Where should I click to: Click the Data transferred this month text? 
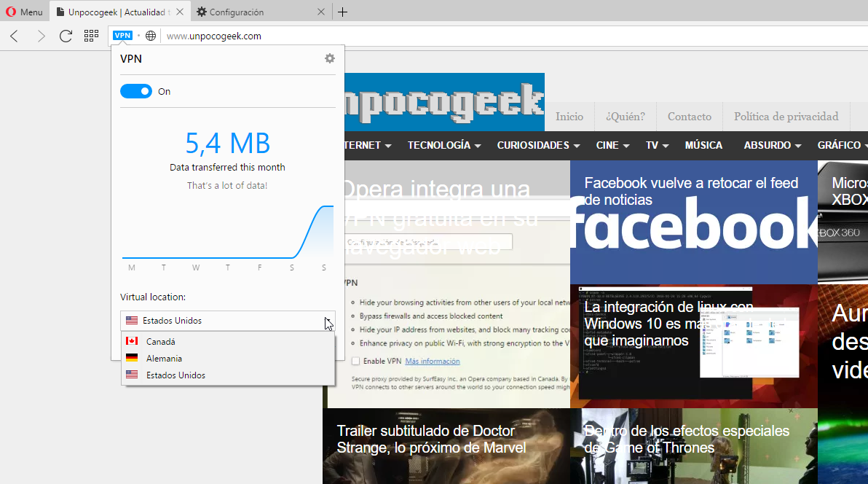point(227,168)
